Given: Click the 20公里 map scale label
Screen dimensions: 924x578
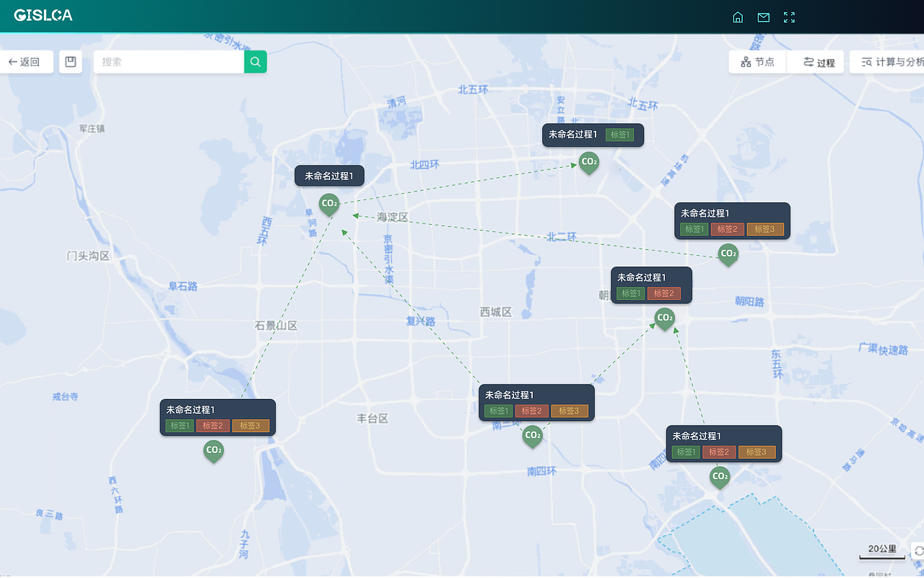Looking at the screenshot, I should (x=882, y=549).
